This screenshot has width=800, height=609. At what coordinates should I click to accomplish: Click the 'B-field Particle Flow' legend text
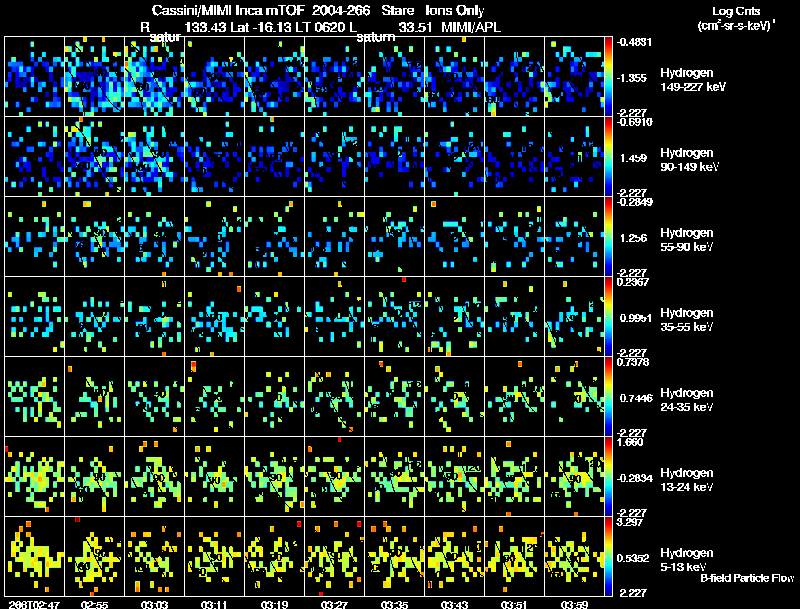[747, 578]
